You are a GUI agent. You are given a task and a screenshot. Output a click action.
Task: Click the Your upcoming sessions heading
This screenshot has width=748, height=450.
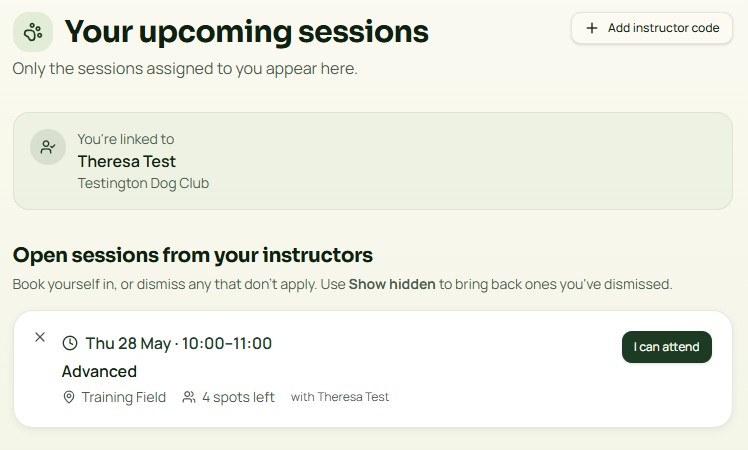pos(247,32)
